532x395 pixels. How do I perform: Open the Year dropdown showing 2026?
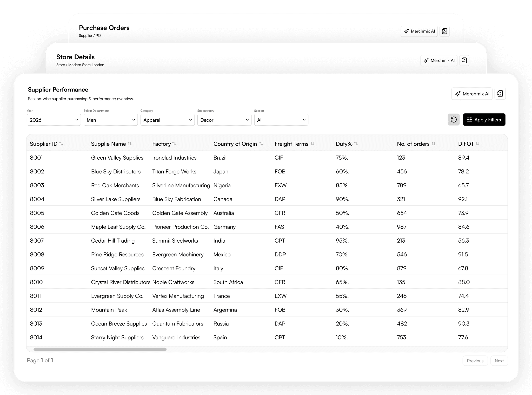[x=54, y=120]
